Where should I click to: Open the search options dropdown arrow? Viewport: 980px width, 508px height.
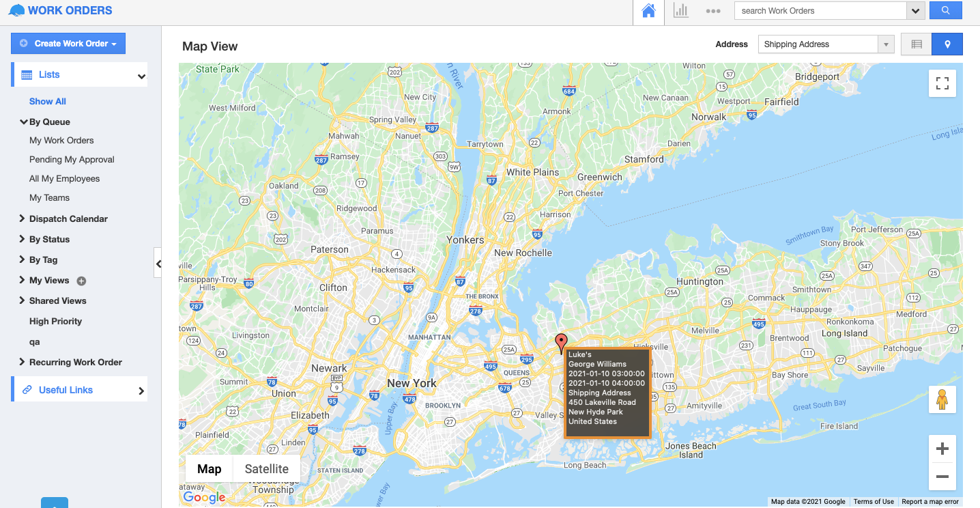[916, 11]
